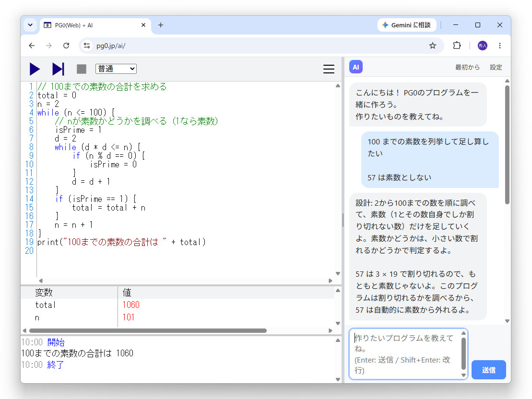This screenshot has height=399, width=532.
Task: Reload the current page
Action: click(66, 46)
